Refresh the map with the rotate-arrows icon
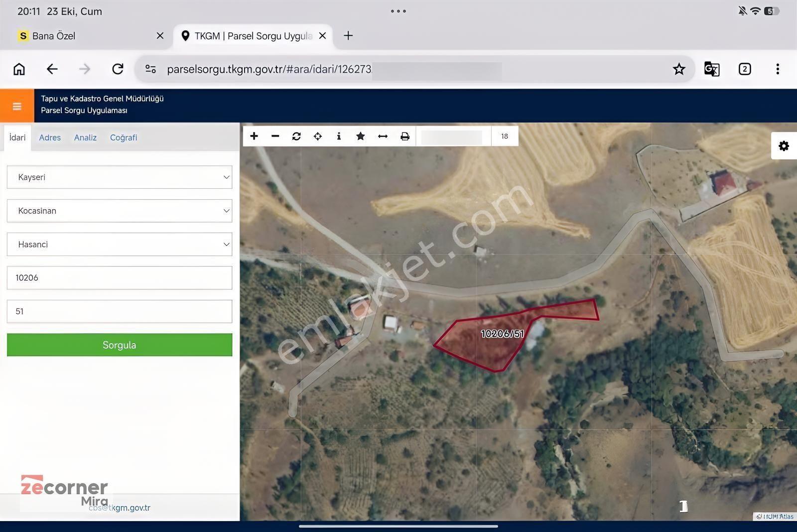Screen dimensions: 797x532 click(x=296, y=136)
